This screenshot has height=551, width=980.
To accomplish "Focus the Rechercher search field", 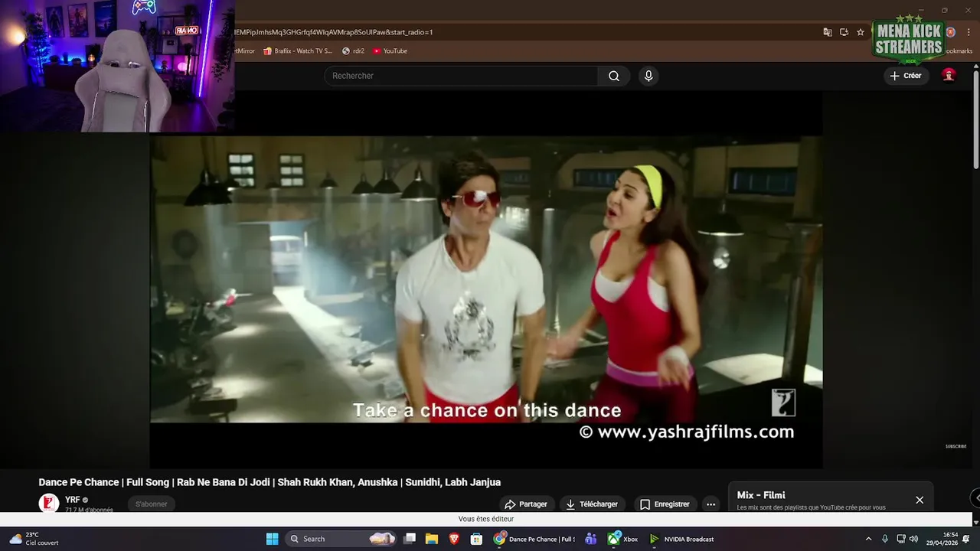I will [x=461, y=76].
